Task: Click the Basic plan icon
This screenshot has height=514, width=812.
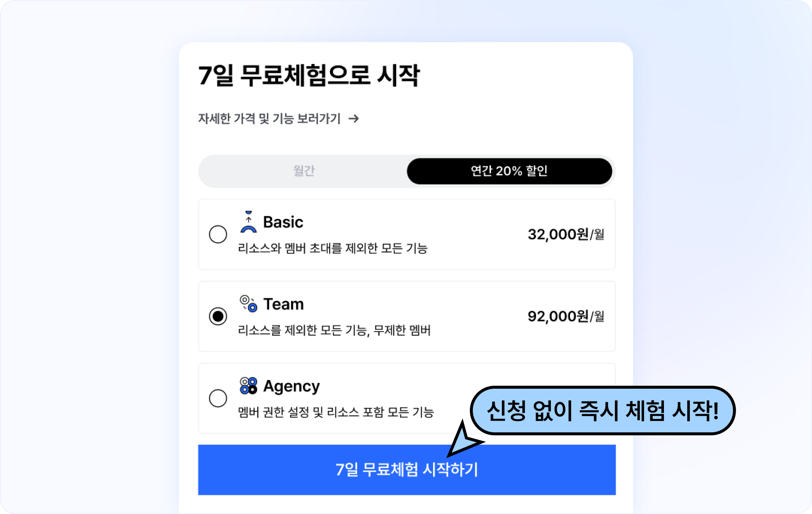Action: (248, 222)
